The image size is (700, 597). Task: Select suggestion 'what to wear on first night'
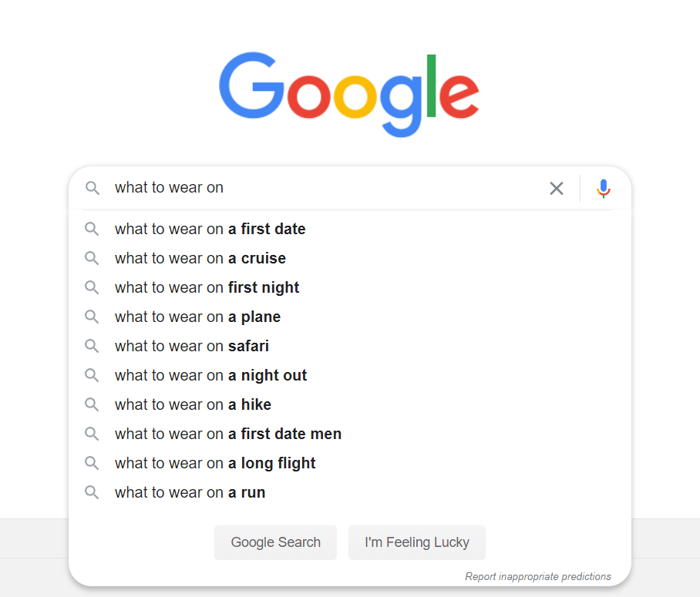tap(350, 287)
